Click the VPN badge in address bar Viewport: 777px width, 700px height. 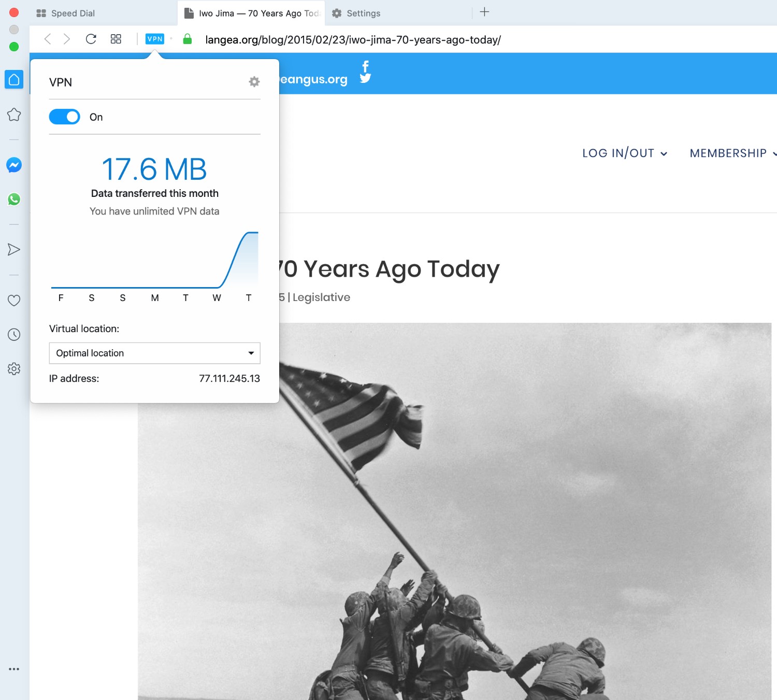(155, 39)
